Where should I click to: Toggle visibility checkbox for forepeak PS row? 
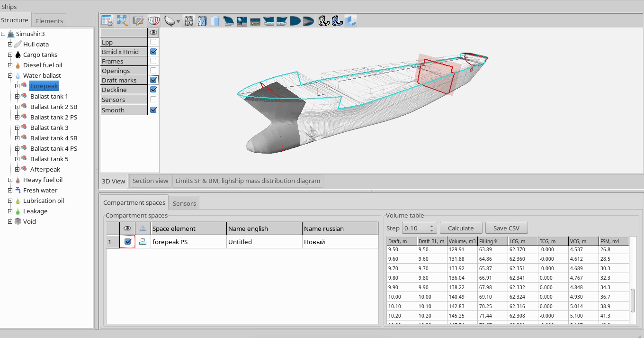127,242
